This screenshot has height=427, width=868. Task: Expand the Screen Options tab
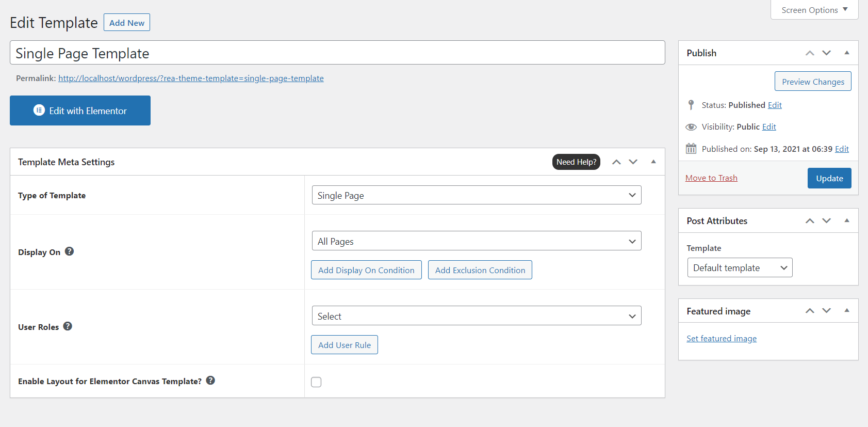pos(814,10)
